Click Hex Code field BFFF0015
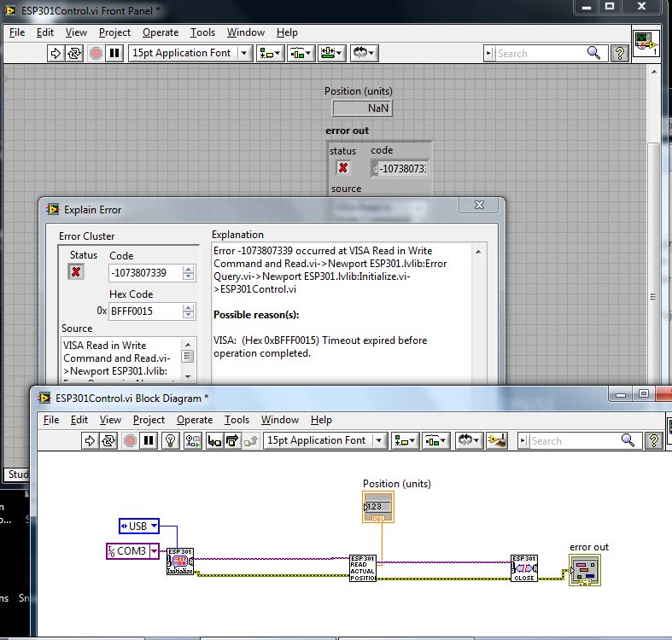The height and width of the screenshot is (640, 672). point(145,311)
